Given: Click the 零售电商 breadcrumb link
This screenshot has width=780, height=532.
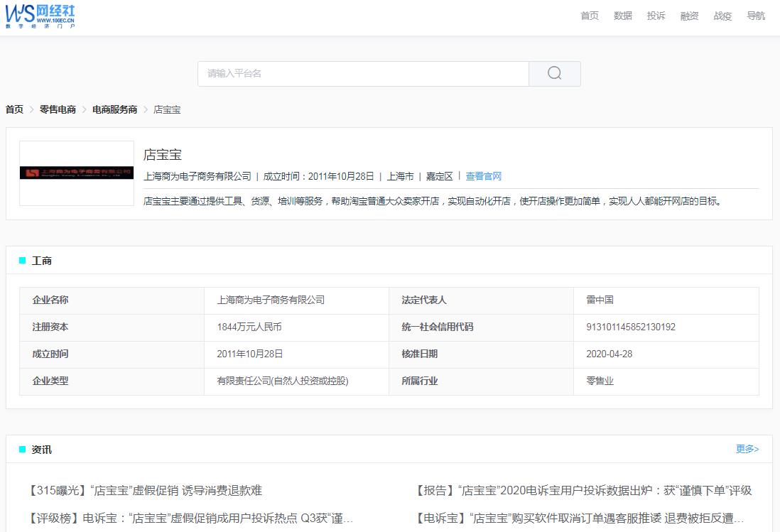Looking at the screenshot, I should coord(57,109).
